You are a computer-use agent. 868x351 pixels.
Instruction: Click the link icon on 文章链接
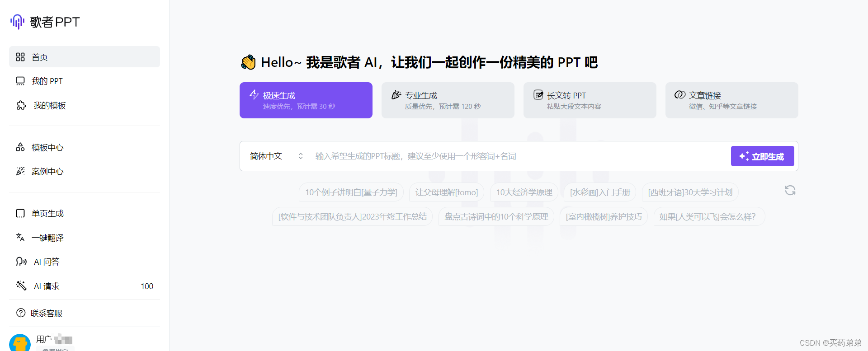680,95
